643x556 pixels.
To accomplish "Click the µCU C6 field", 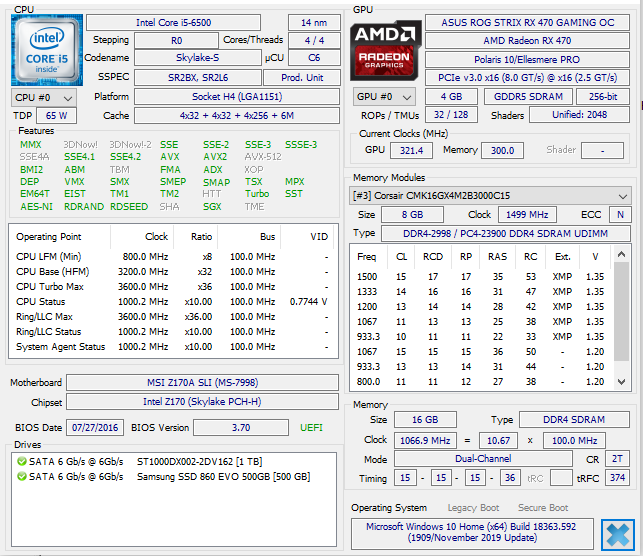I will coord(314,58).
